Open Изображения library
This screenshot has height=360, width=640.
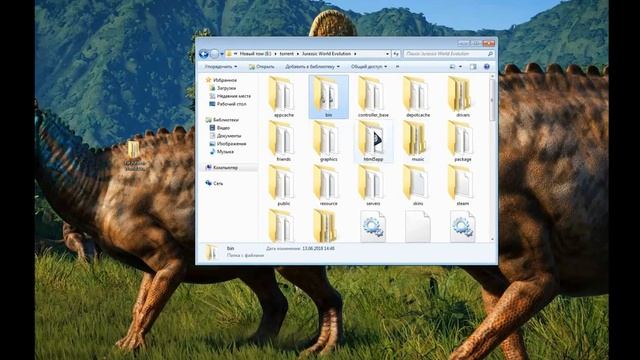click(x=231, y=144)
